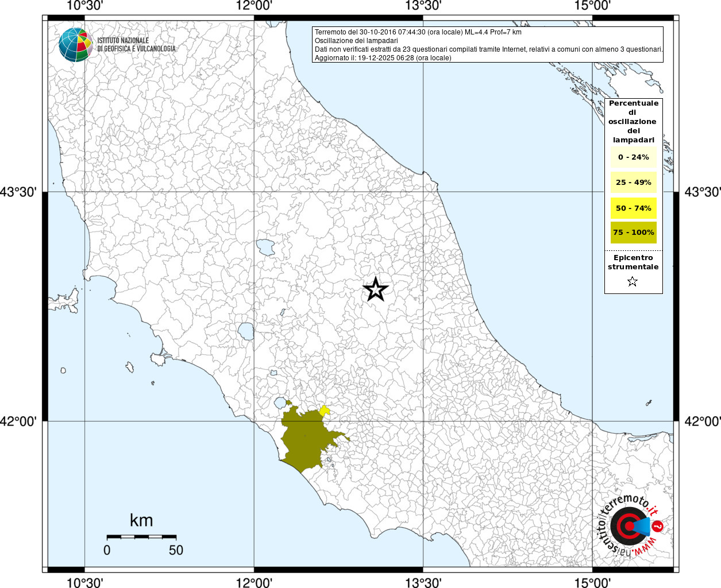
Task: Click Elba island off the west coast
Action: 64,300
